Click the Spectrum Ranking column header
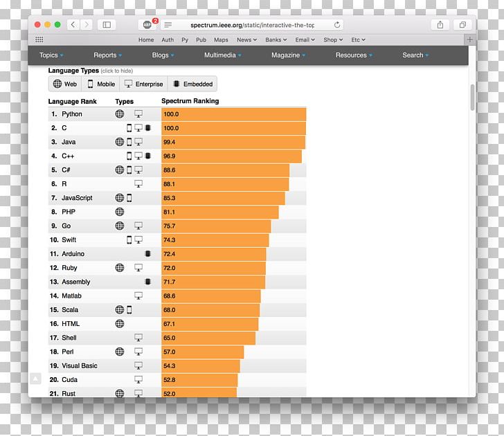Image resolution: width=504 pixels, height=436 pixels. (190, 101)
